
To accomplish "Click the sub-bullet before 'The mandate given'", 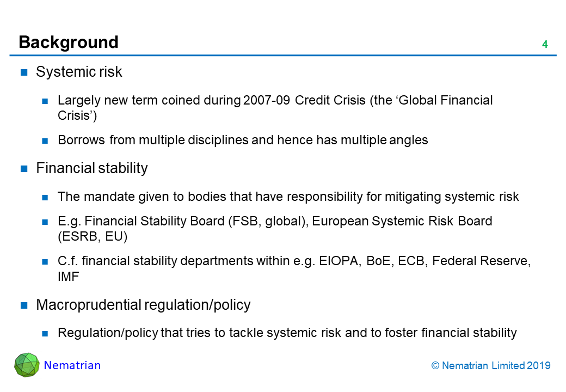I will pyautogui.click(x=46, y=197).
